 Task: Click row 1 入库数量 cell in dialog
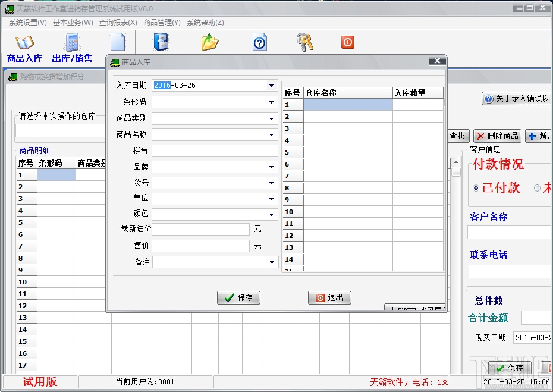(418, 105)
